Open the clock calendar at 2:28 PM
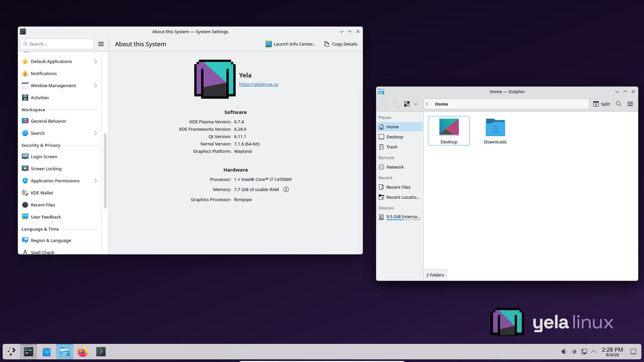The image size is (644, 362). tap(612, 352)
